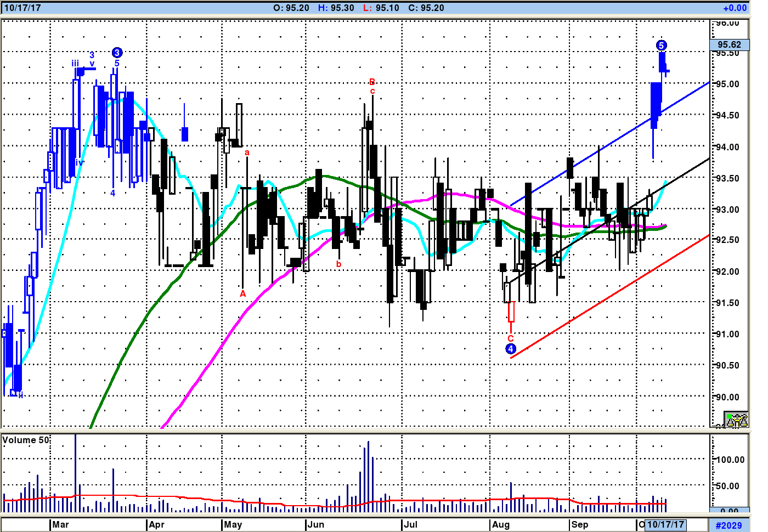The width and height of the screenshot is (768, 532).
Task: Click the current price tag 95.62
Action: (729, 45)
